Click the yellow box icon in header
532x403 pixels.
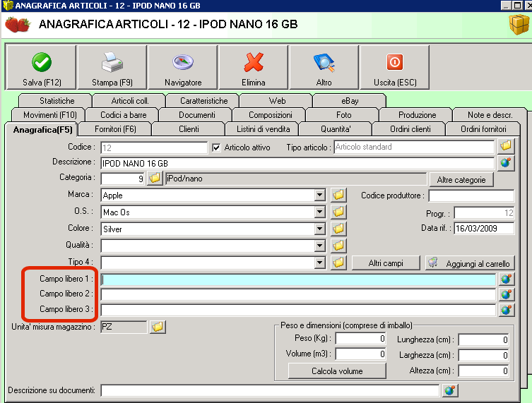[x=519, y=25]
